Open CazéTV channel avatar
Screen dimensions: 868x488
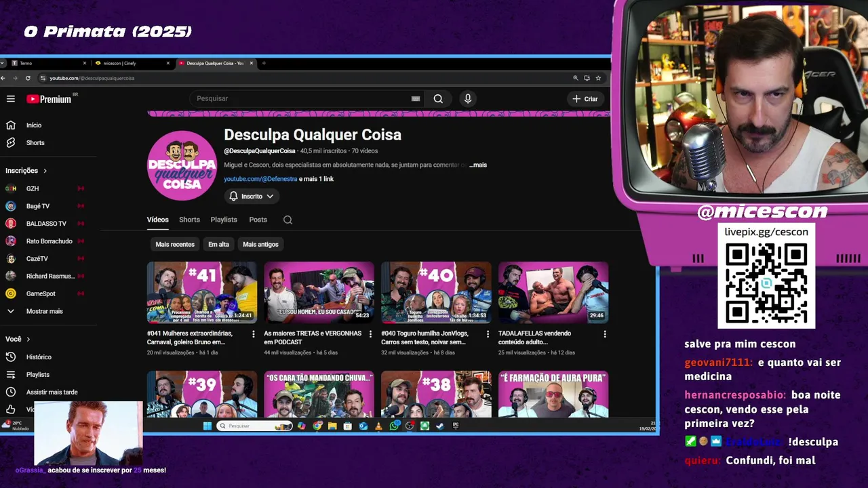tap(11, 259)
